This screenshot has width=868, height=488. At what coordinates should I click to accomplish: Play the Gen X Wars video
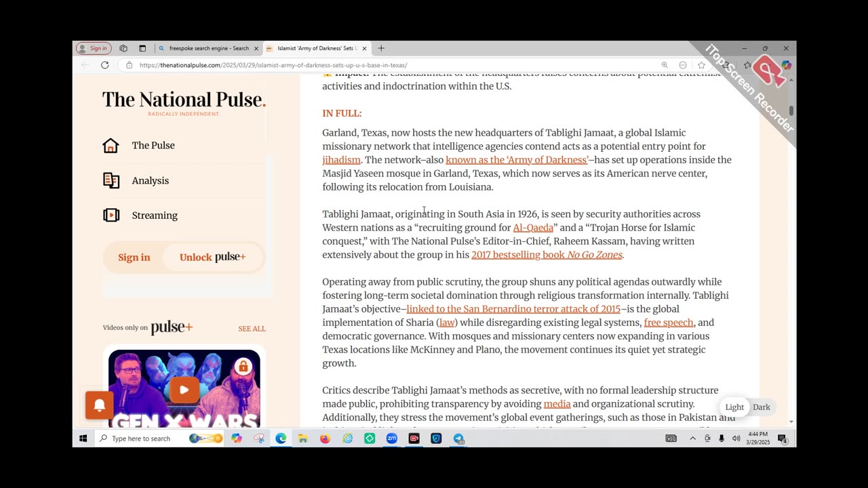click(x=184, y=390)
